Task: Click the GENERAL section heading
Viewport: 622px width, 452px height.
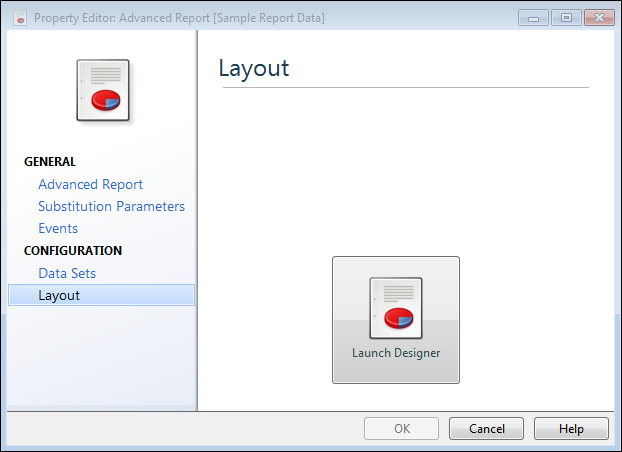Action: pyautogui.click(x=50, y=162)
